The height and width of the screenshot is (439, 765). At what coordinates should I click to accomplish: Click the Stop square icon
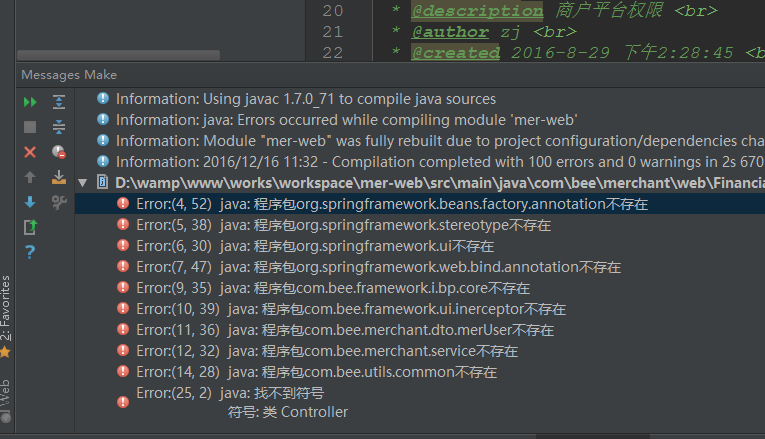[x=30, y=127]
